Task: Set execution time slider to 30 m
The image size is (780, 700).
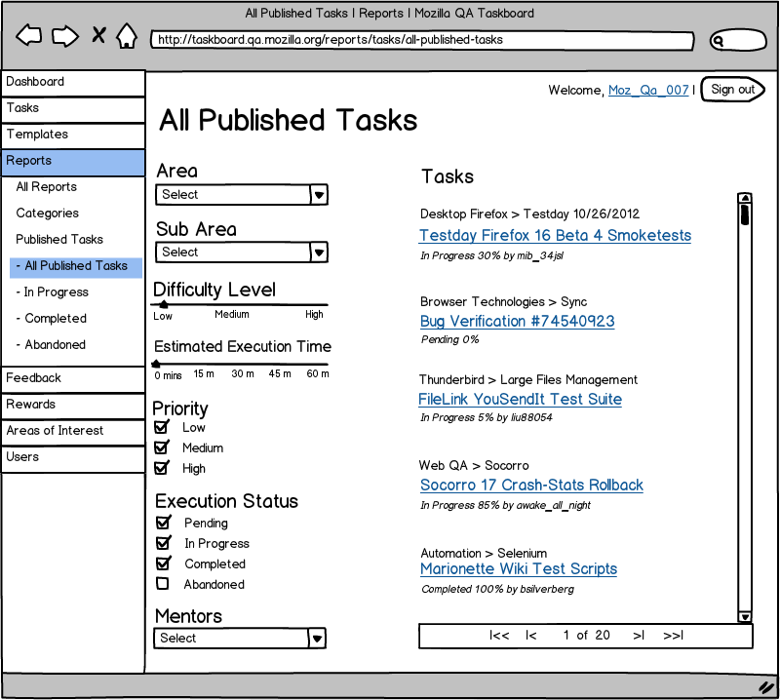Action: coord(242,364)
